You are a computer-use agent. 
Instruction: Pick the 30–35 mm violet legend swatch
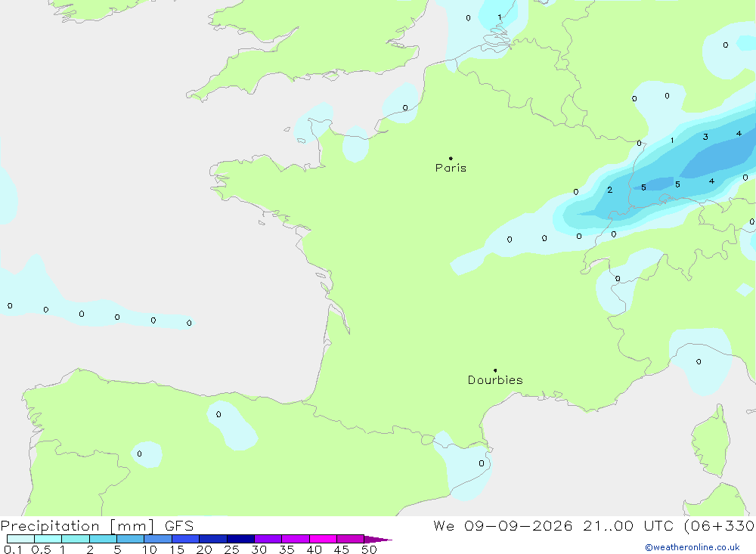[x=268, y=539]
